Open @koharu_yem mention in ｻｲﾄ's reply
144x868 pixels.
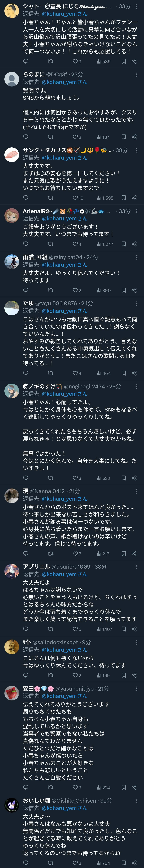click(x=64, y=650)
